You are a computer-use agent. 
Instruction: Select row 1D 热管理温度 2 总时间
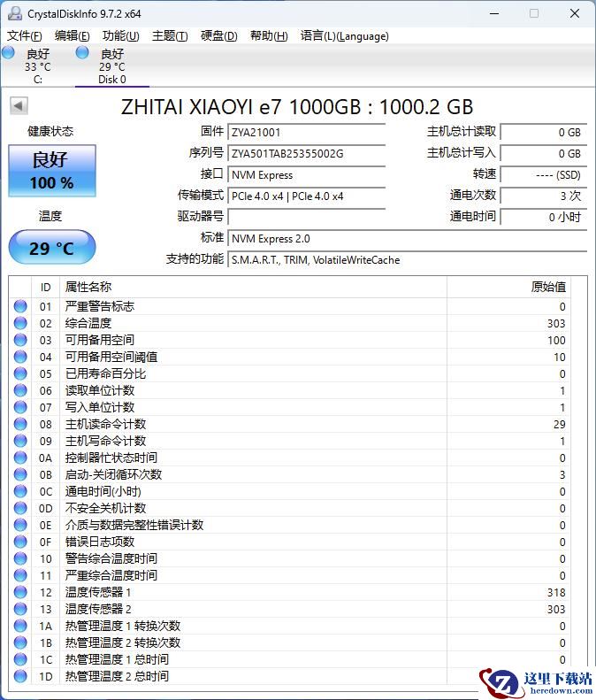coord(290,676)
